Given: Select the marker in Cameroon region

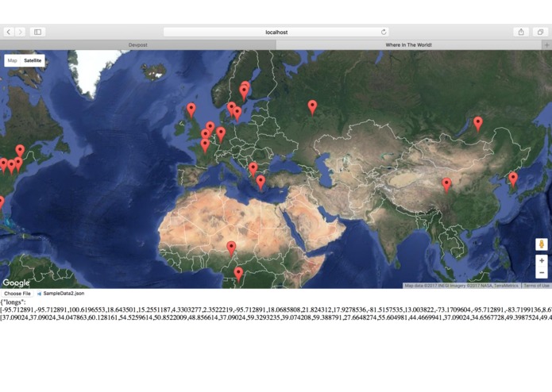Looking at the screenshot, I should [x=231, y=249].
